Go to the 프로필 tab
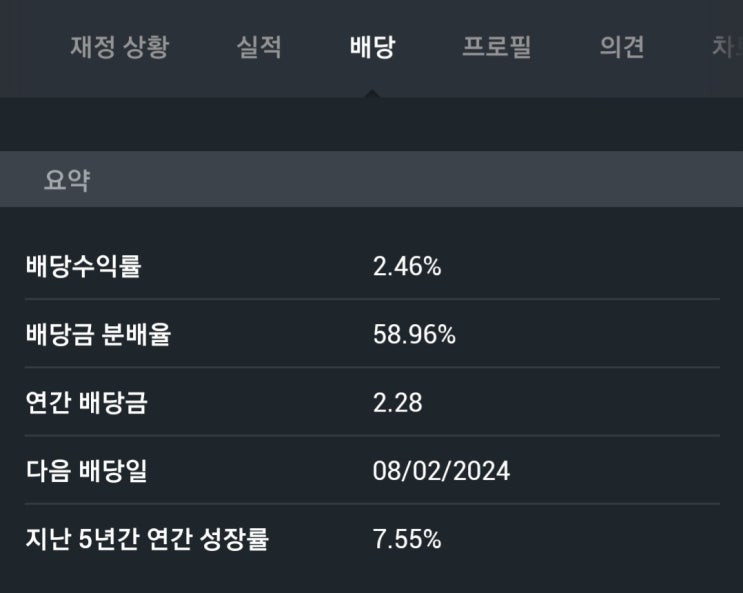Screen dimensions: 743x593 point(497,47)
